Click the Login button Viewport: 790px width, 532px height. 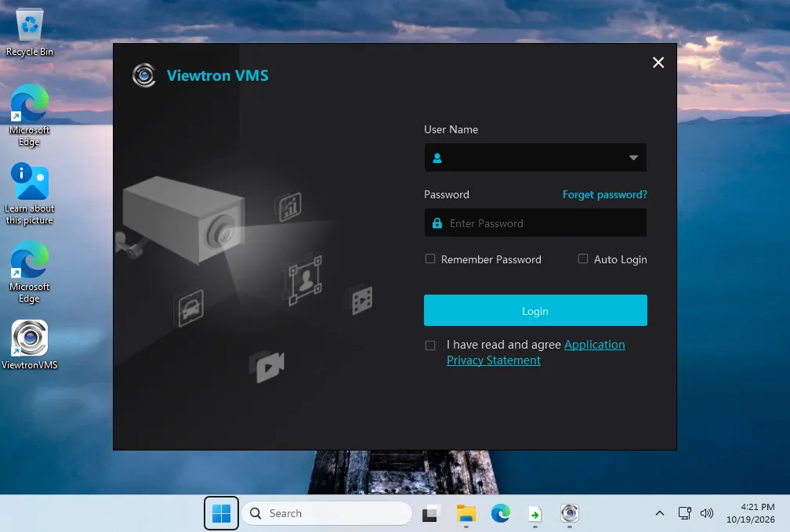(535, 310)
